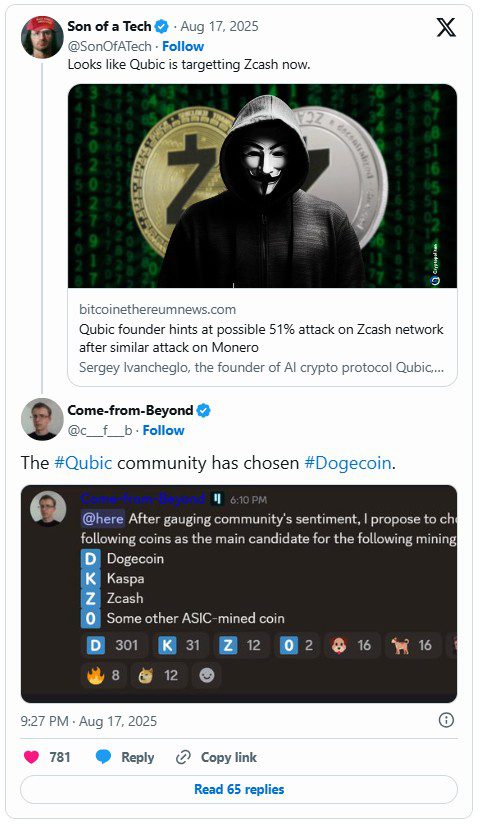Open the tweet info icon
Viewport: 480px width, 825px height.
click(446, 720)
